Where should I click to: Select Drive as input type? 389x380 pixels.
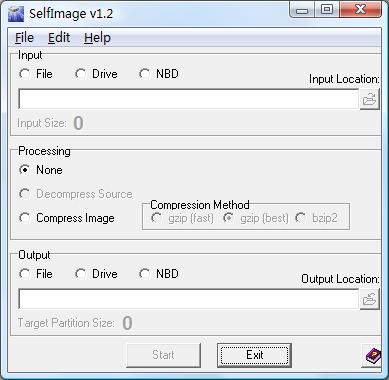click(x=96, y=74)
